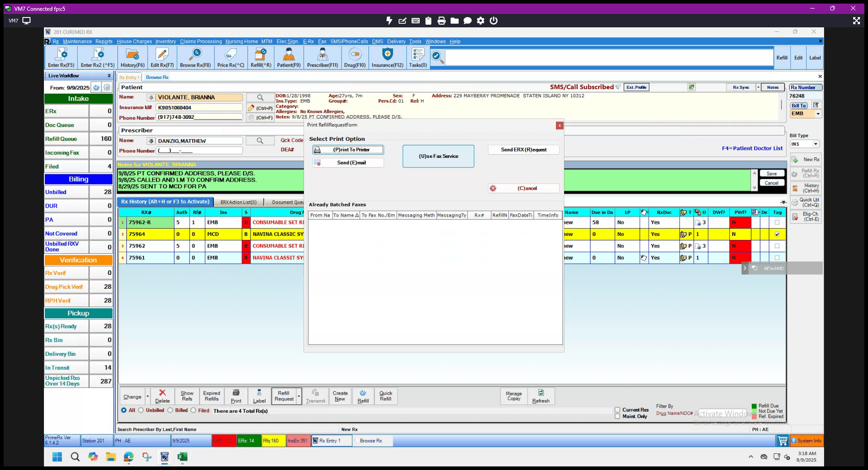Click the Print icon in bottom toolbar
This screenshot has height=470, width=868.
click(x=236, y=396)
